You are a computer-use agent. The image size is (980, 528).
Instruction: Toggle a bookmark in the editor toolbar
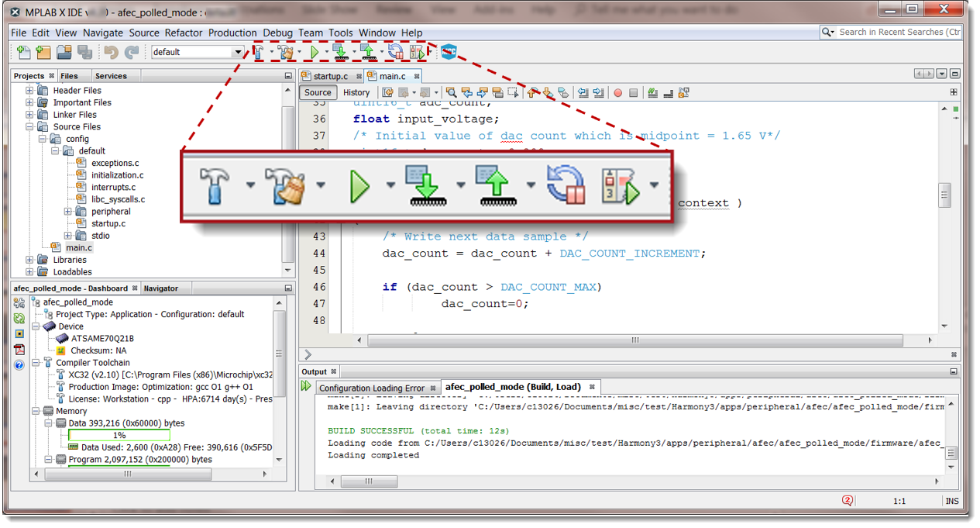(564, 92)
